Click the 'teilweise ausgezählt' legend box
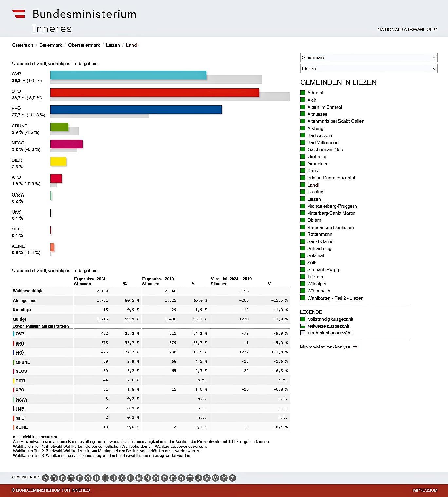The width and height of the screenshot is (448, 497). (x=303, y=326)
